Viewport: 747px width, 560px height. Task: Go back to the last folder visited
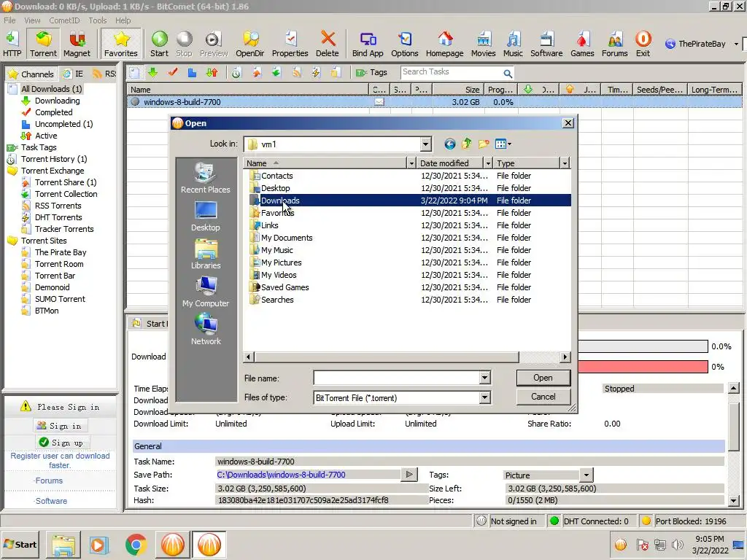tap(449, 144)
